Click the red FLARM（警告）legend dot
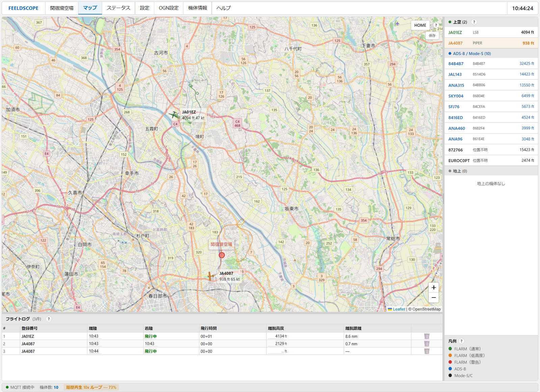The width and height of the screenshot is (540, 392). tap(450, 362)
